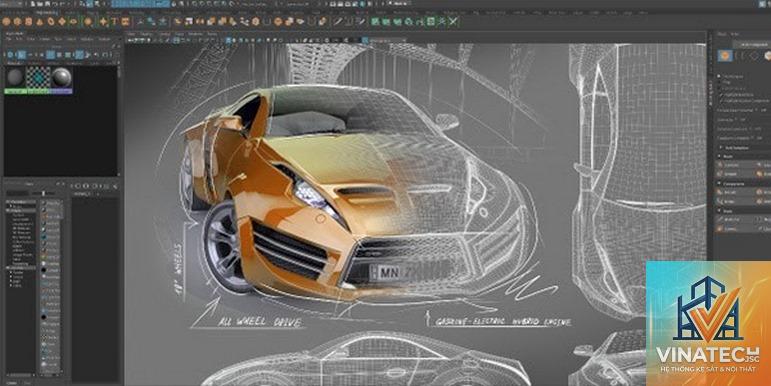Screen dimensions: 771x386
Task: Click the horizontal scrollbar under the node tree
Action: [x=21, y=375]
